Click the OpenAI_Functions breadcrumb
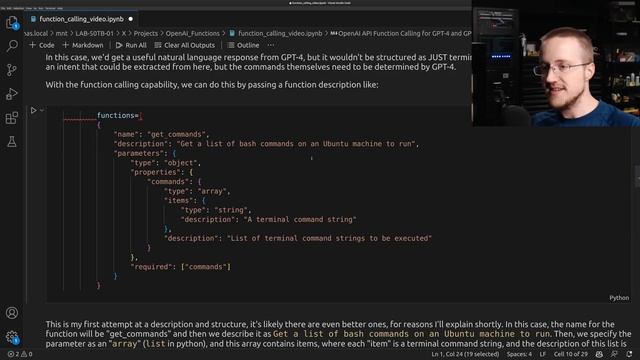 (192, 33)
